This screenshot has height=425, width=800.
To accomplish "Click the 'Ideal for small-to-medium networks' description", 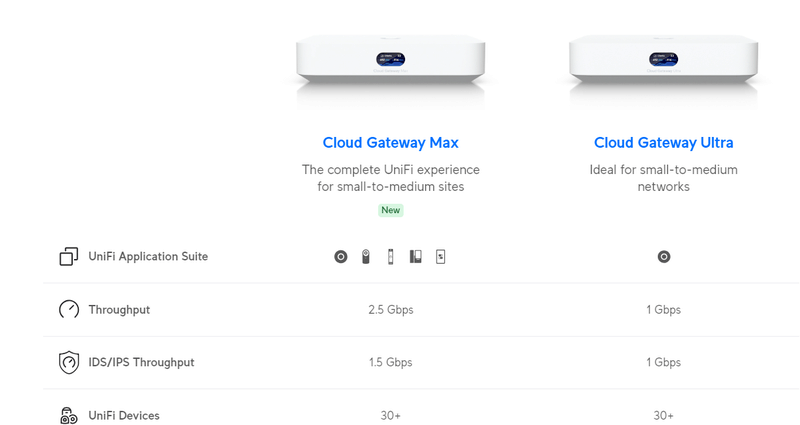I will [663, 178].
